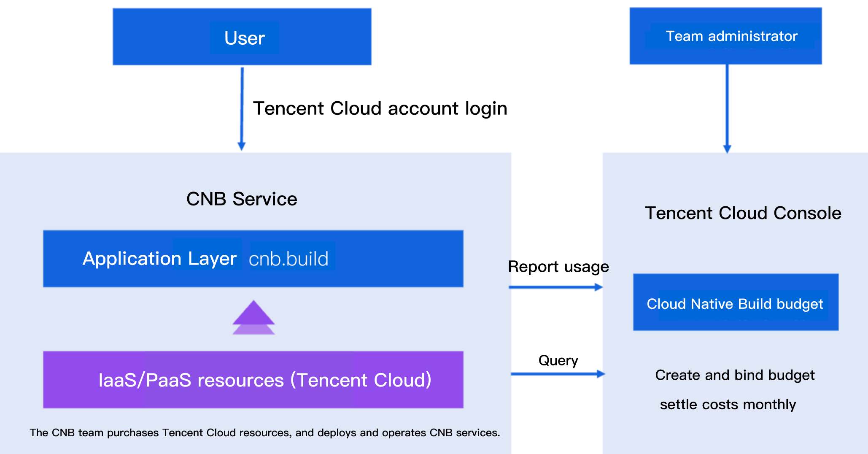Click the purple upward arrow icon
Image resolution: width=868 pixels, height=454 pixels.
pos(253,317)
